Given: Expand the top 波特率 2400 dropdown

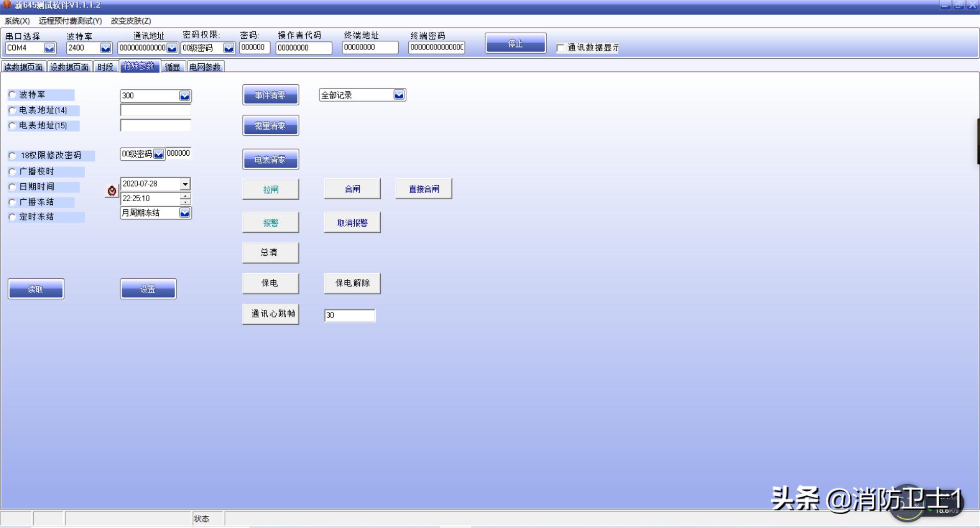Looking at the screenshot, I should click(x=106, y=48).
